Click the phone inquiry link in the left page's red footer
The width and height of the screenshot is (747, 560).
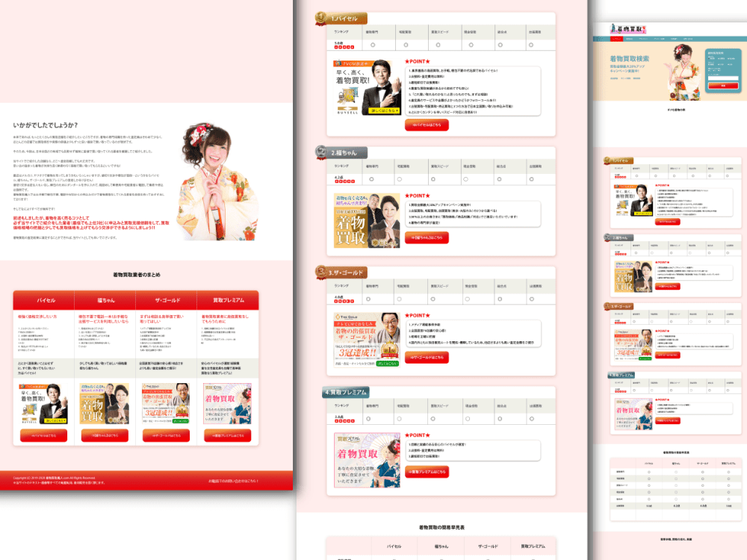(233, 481)
